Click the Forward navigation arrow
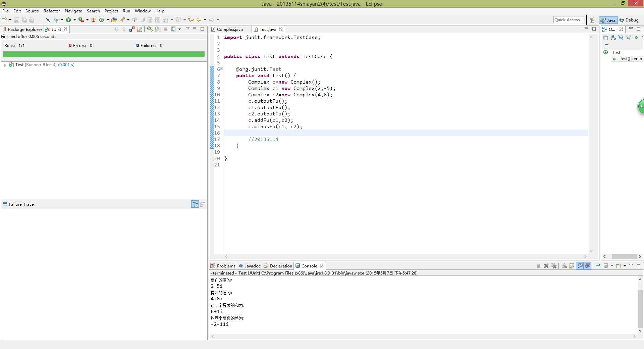Screen dimensions: 644x349 (x=212, y=20)
